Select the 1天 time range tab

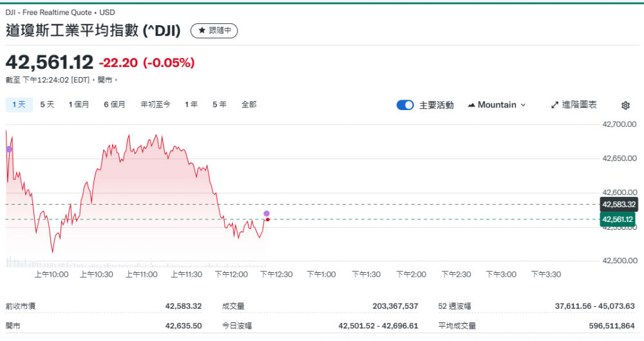19,104
